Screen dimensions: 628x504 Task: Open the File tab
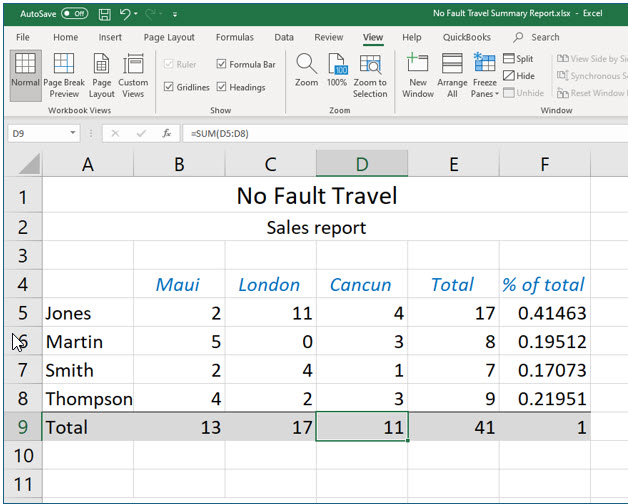click(23, 37)
